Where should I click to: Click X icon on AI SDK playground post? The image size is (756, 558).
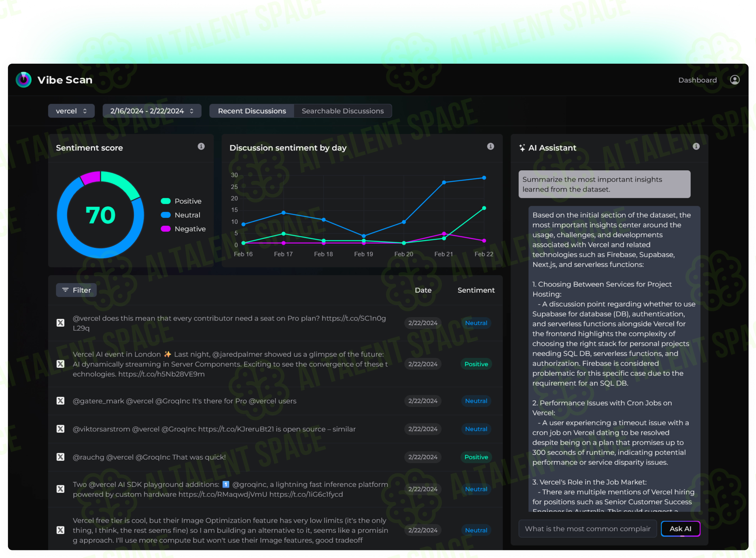60,489
